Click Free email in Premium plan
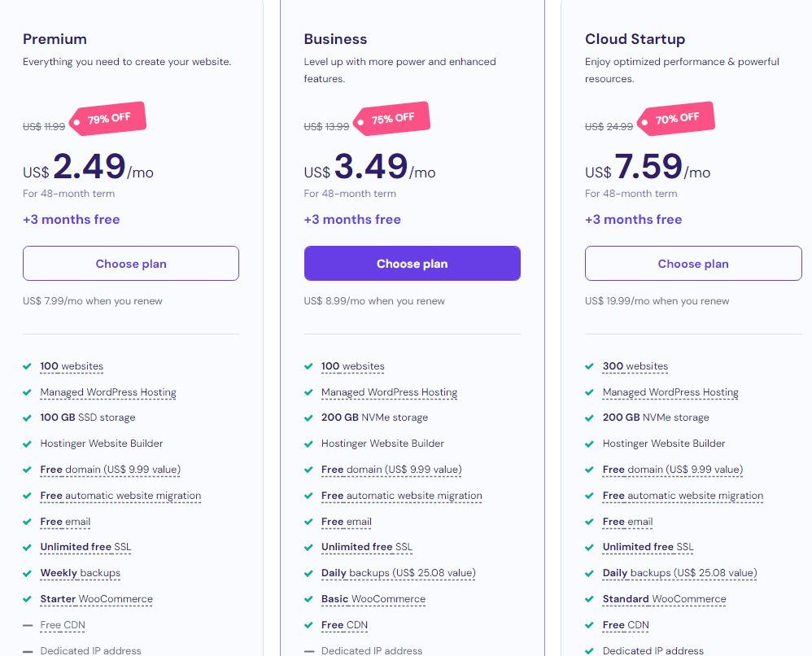Viewport: 812px width, 656px height. pyautogui.click(x=65, y=521)
